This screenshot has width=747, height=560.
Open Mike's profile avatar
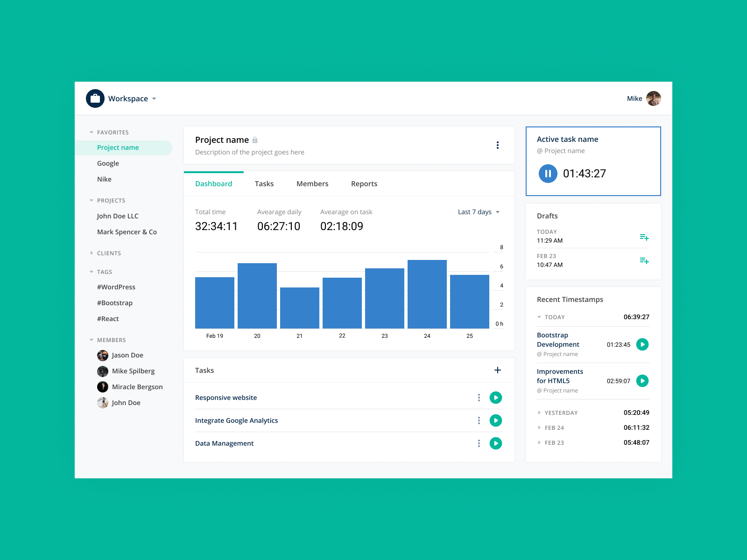tap(654, 98)
